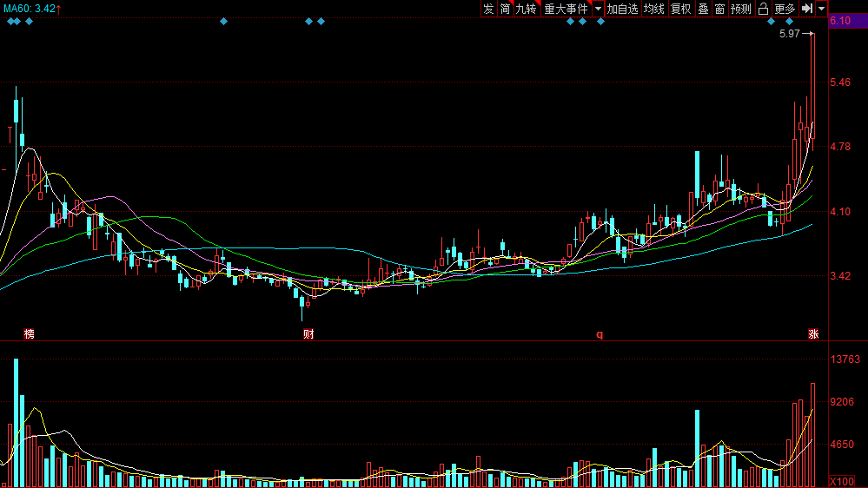
Task: Click the 财 marker below the chart
Action: tap(308, 334)
